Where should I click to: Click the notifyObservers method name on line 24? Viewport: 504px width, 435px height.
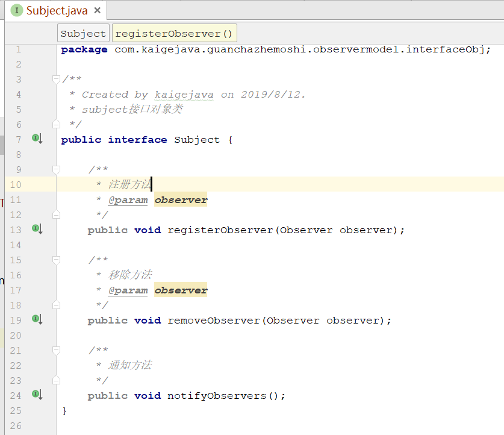(x=217, y=396)
